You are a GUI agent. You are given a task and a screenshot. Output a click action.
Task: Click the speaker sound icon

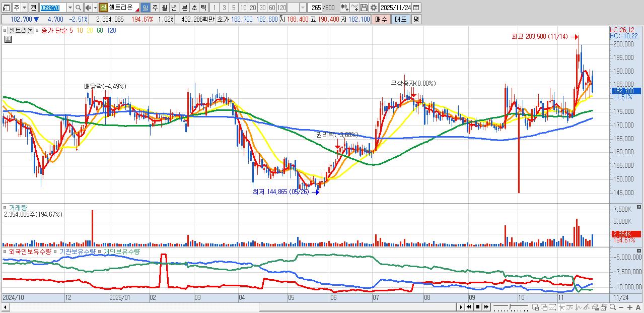[x=88, y=8]
